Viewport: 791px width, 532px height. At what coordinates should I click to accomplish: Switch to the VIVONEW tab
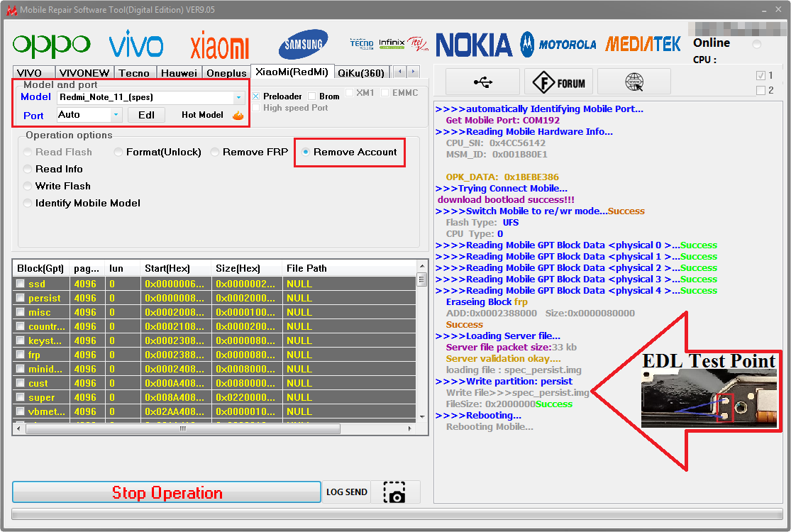tap(84, 73)
